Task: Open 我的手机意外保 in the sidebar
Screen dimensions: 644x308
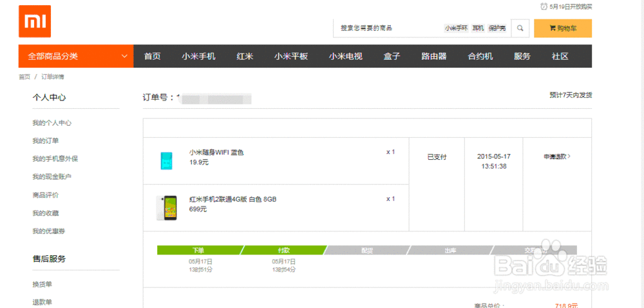Action: click(x=55, y=159)
